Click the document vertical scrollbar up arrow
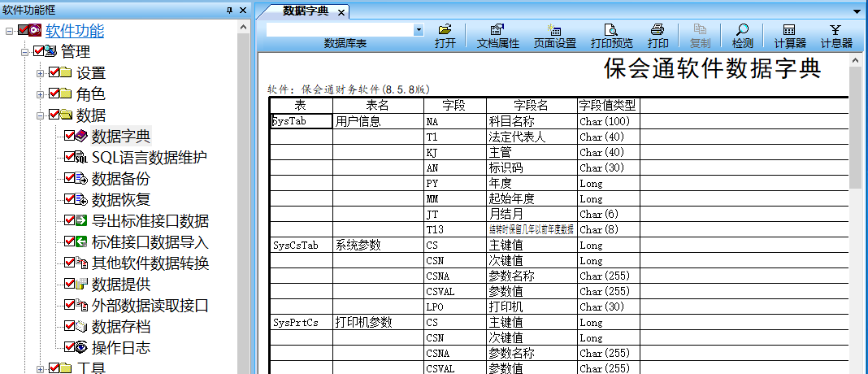Screen dimensions: 868x374 [x=855, y=59]
